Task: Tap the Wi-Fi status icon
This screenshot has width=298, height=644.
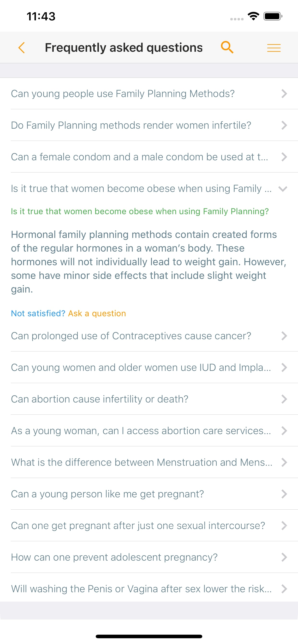Action: tap(253, 17)
